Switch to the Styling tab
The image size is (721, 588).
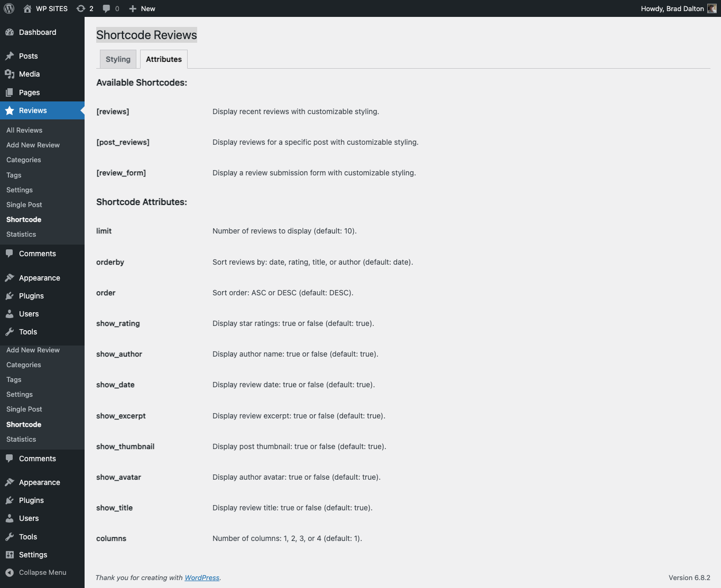tap(118, 59)
